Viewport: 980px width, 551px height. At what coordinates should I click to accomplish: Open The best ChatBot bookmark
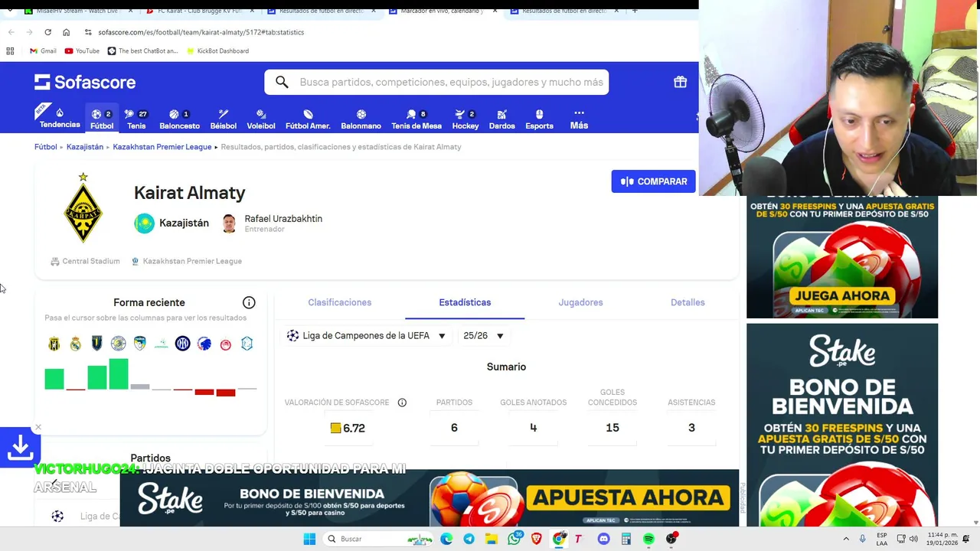coord(142,51)
